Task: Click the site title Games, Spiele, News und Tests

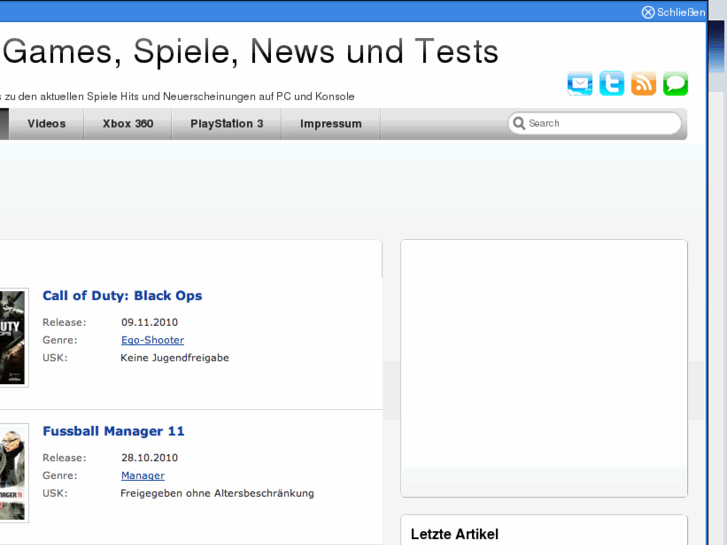Action: tap(250, 51)
